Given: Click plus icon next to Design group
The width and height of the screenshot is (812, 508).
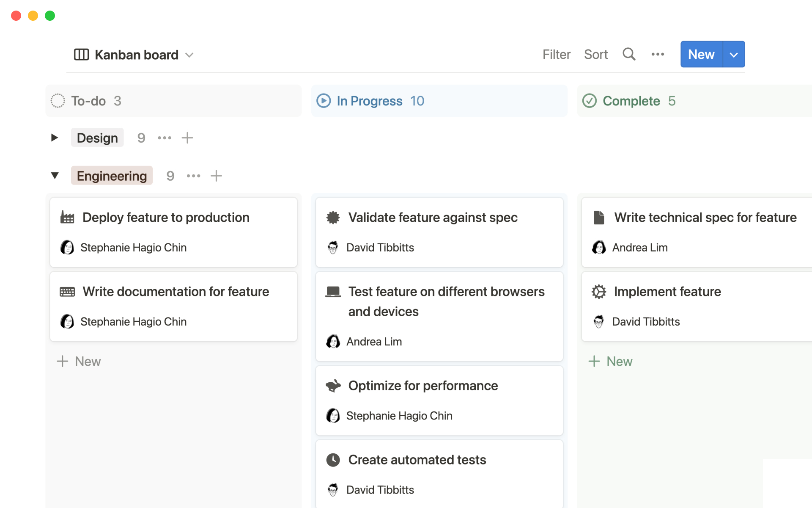Looking at the screenshot, I should click(x=187, y=138).
